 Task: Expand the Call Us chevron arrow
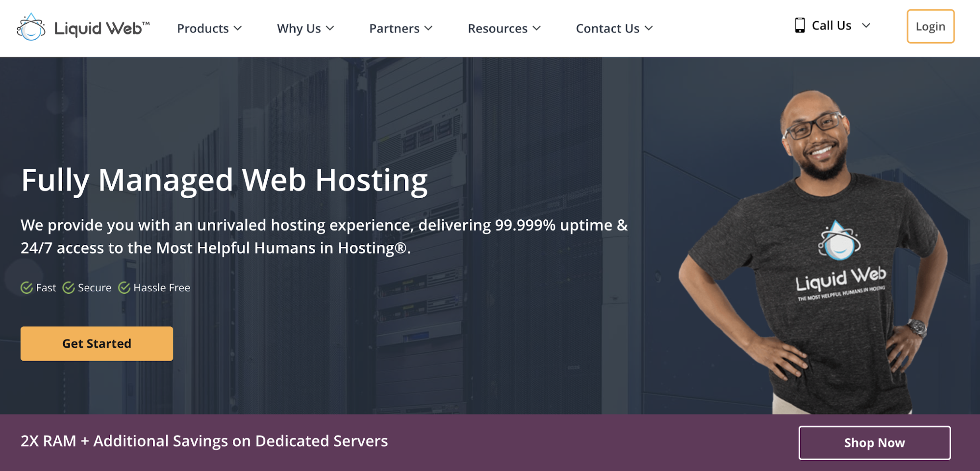coord(866,26)
